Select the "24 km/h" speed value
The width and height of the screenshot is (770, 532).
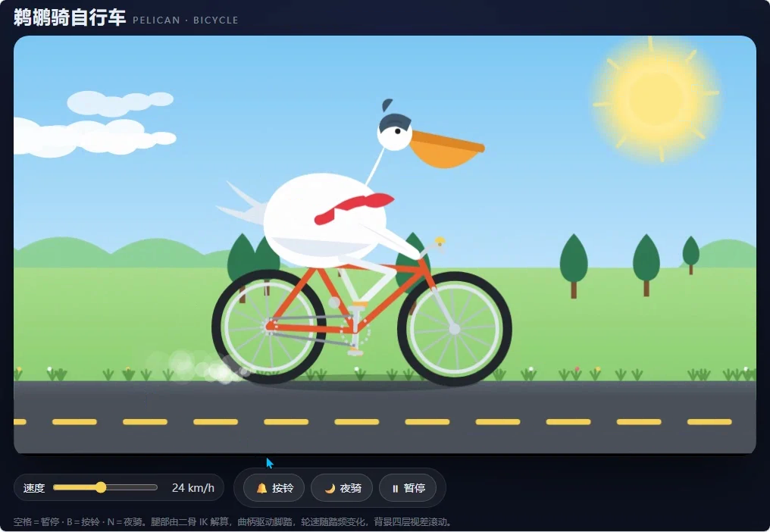tap(193, 488)
